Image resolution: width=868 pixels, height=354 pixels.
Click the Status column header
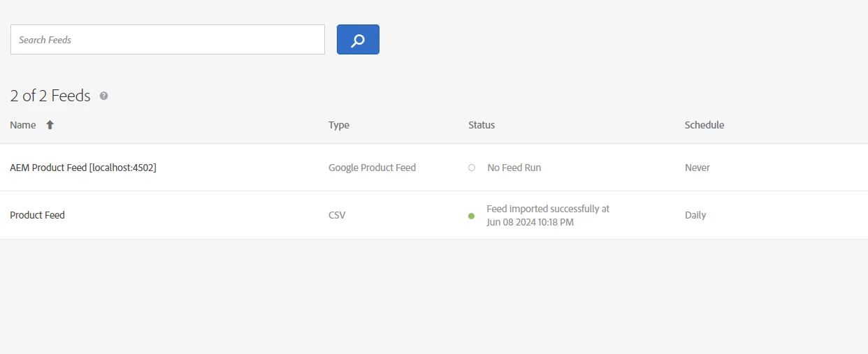[482, 125]
